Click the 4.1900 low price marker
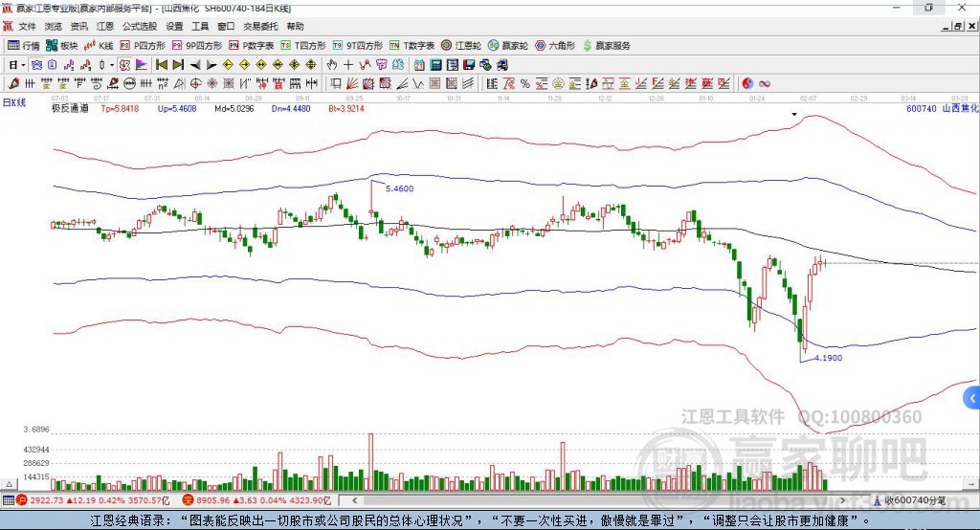Image resolution: width=980 pixels, height=530 pixels. [828, 358]
